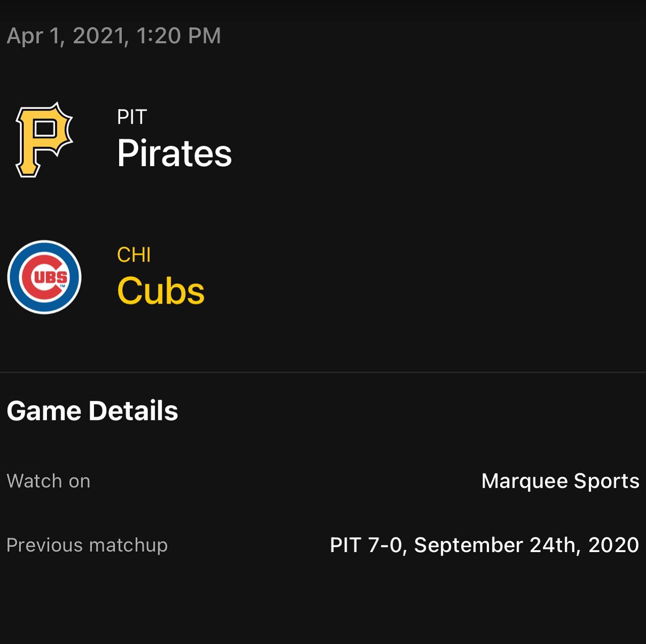Open the Marquee Sports broadcaster
The height and width of the screenshot is (644, 646).
click(561, 481)
